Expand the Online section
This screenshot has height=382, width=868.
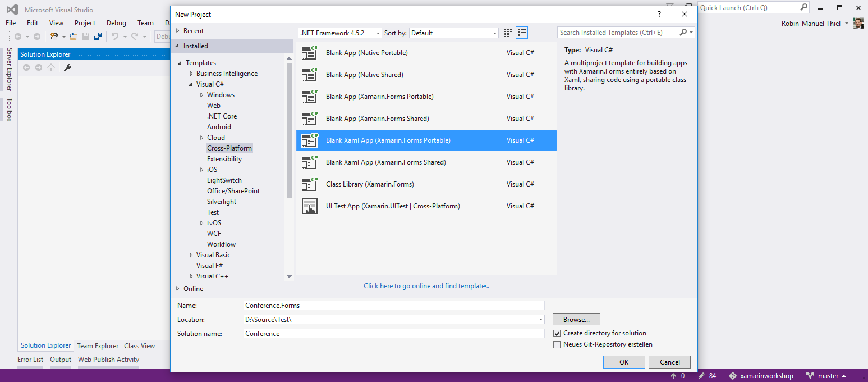(177, 288)
